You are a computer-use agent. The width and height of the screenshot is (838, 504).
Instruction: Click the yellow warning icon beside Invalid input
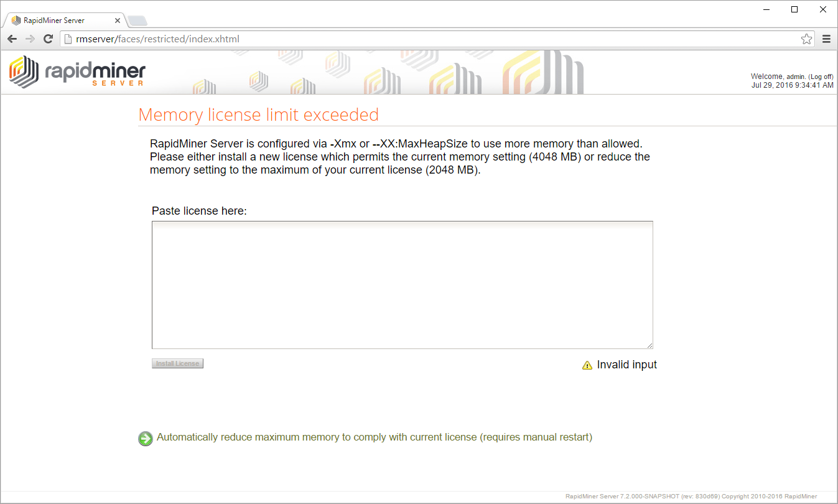[587, 365]
